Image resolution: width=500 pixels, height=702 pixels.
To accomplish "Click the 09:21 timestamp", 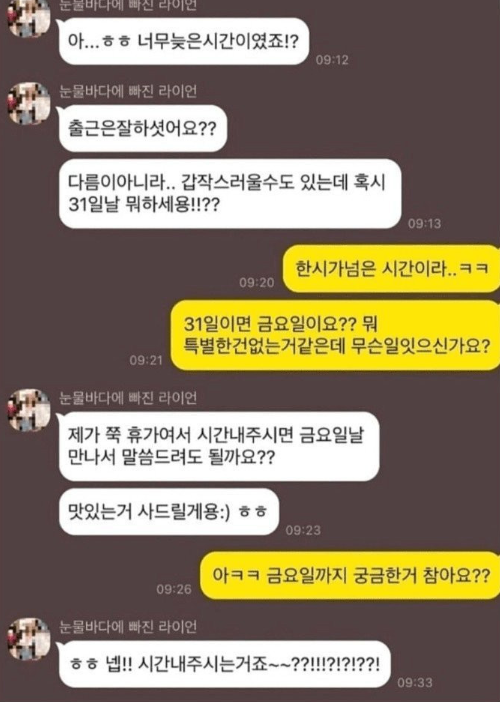I will [x=146, y=360].
